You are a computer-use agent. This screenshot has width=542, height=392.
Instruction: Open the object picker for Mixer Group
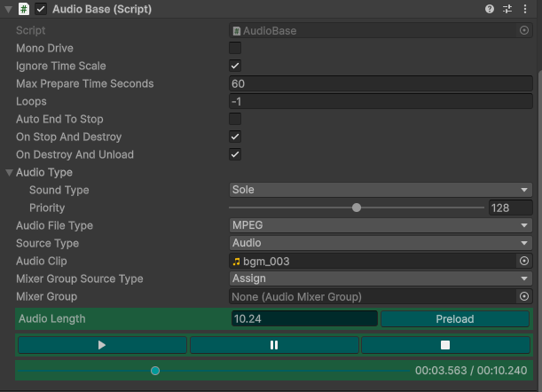pyautogui.click(x=524, y=296)
